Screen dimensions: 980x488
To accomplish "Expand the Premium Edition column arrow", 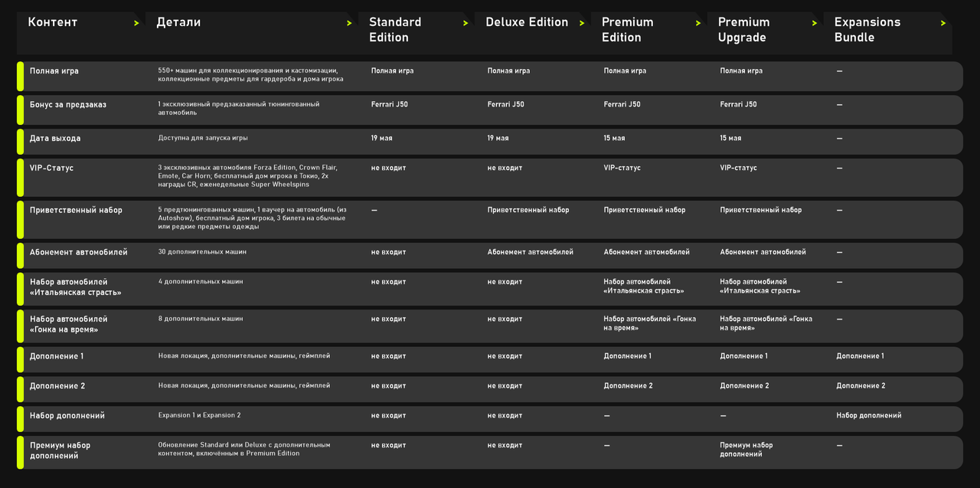I will coord(698,23).
